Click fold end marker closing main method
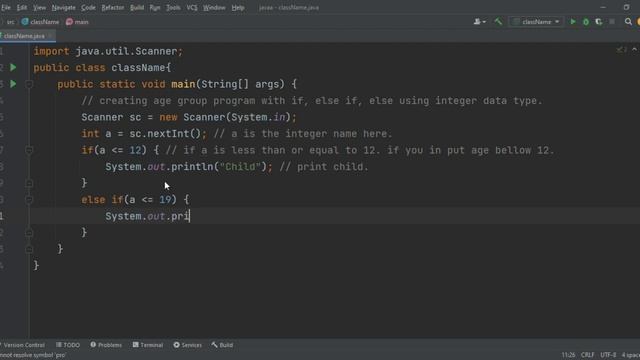 [29, 249]
